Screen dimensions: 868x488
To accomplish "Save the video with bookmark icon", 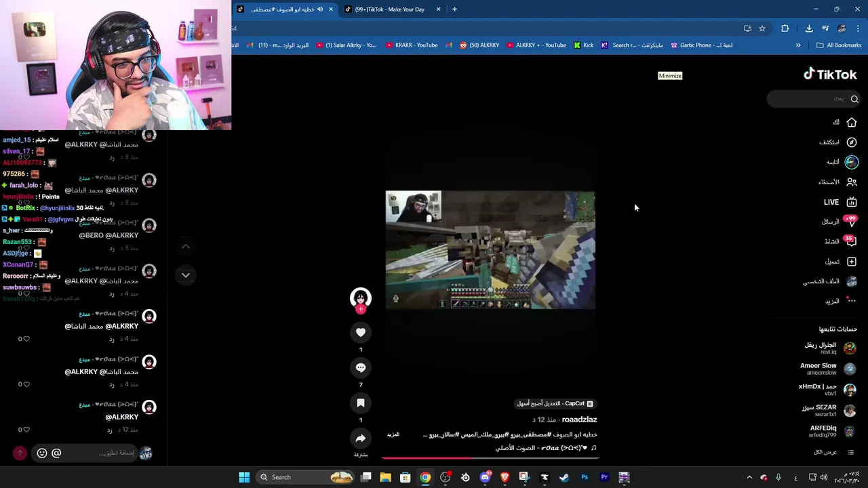I will pos(361,403).
